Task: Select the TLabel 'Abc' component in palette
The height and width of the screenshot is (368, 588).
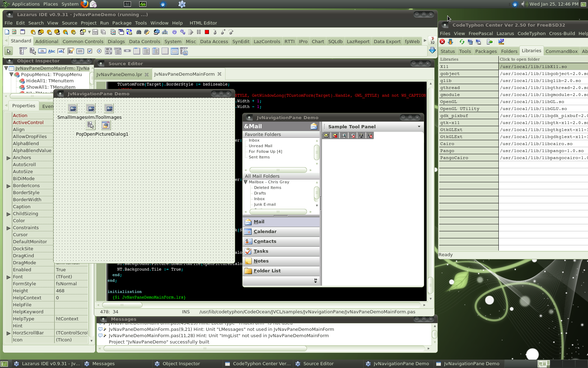Action: pos(51,51)
